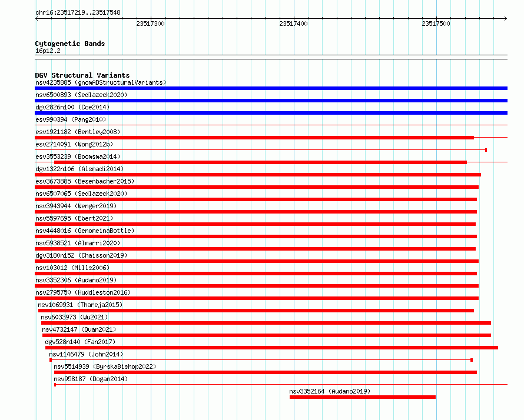Open nsv1146479 (John2014) variant

[86, 354]
